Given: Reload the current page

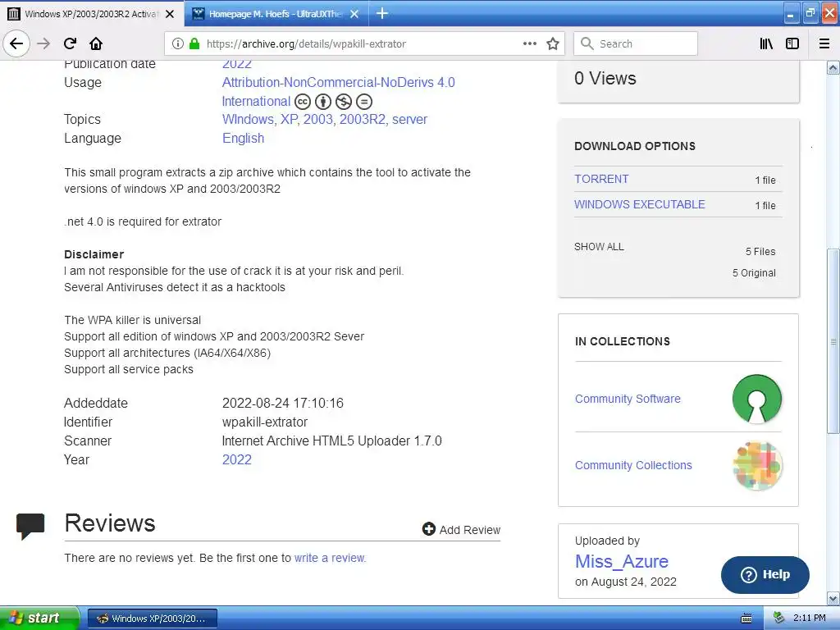Looking at the screenshot, I should coord(70,43).
